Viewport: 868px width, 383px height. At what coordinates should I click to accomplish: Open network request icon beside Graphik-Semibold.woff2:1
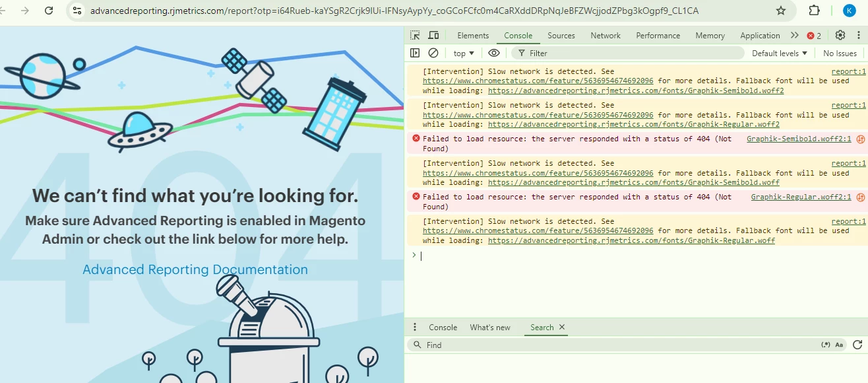click(x=861, y=139)
